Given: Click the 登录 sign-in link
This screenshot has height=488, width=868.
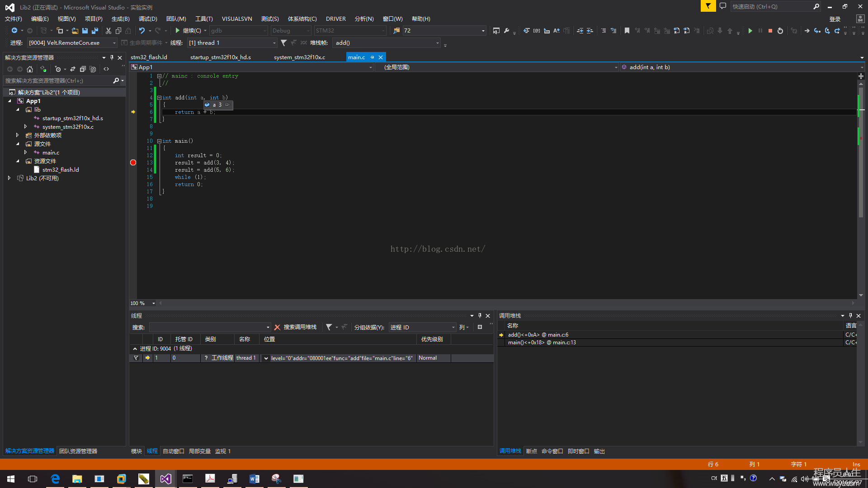Looking at the screenshot, I should tap(835, 19).
